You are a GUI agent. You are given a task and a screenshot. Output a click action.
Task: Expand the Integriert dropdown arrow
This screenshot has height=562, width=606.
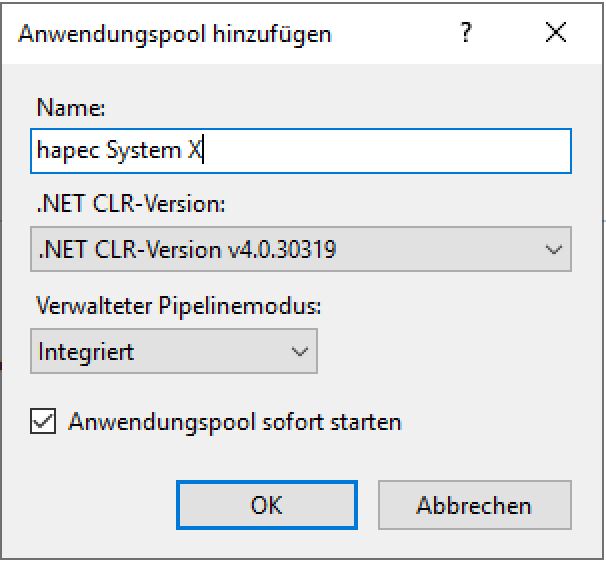click(x=298, y=351)
